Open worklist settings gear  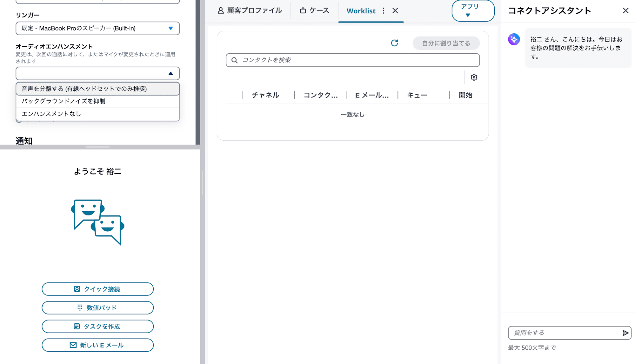(x=474, y=77)
